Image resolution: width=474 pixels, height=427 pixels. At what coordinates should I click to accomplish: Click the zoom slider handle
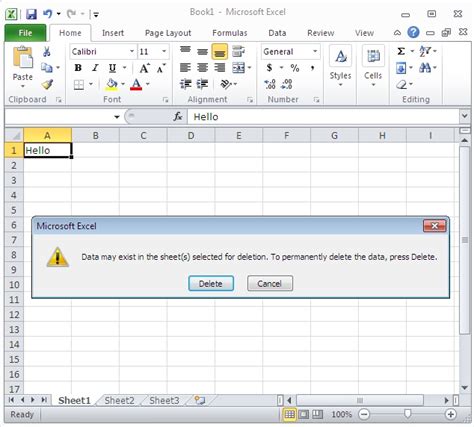click(407, 414)
